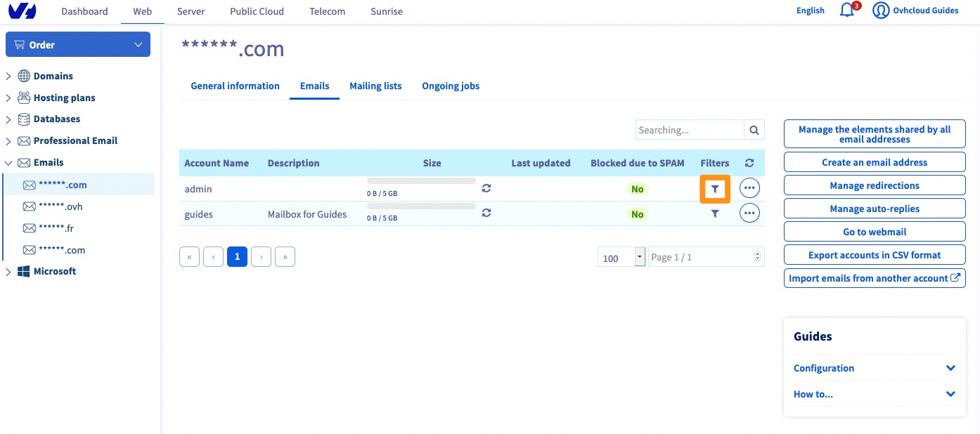Expand the Domains tree section

point(8,76)
